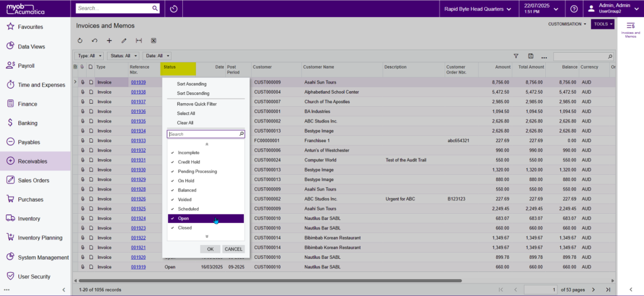The width and height of the screenshot is (644, 296).
Task: Toggle the Open status option
Action: pos(206,219)
